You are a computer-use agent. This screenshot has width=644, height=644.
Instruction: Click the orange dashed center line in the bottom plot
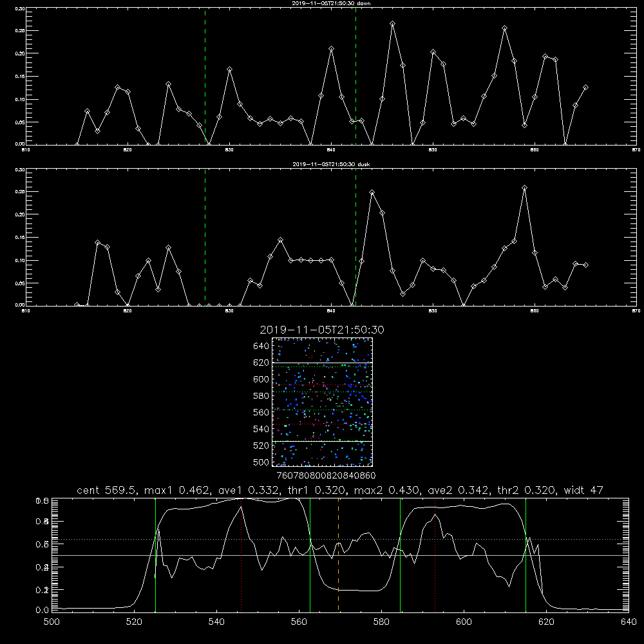coord(339,554)
